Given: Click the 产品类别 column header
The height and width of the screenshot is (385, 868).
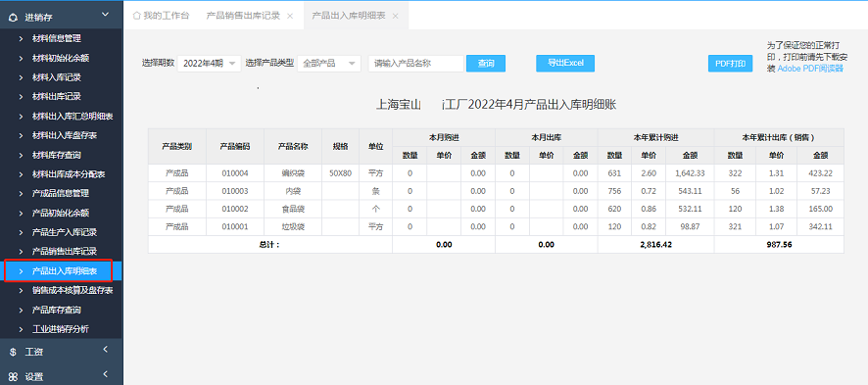Looking at the screenshot, I should (x=177, y=147).
